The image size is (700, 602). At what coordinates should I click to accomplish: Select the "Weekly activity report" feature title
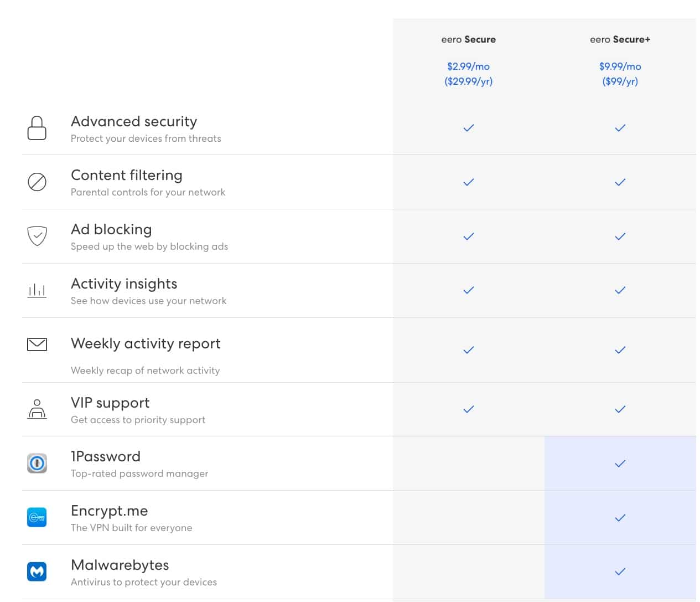coord(146,343)
